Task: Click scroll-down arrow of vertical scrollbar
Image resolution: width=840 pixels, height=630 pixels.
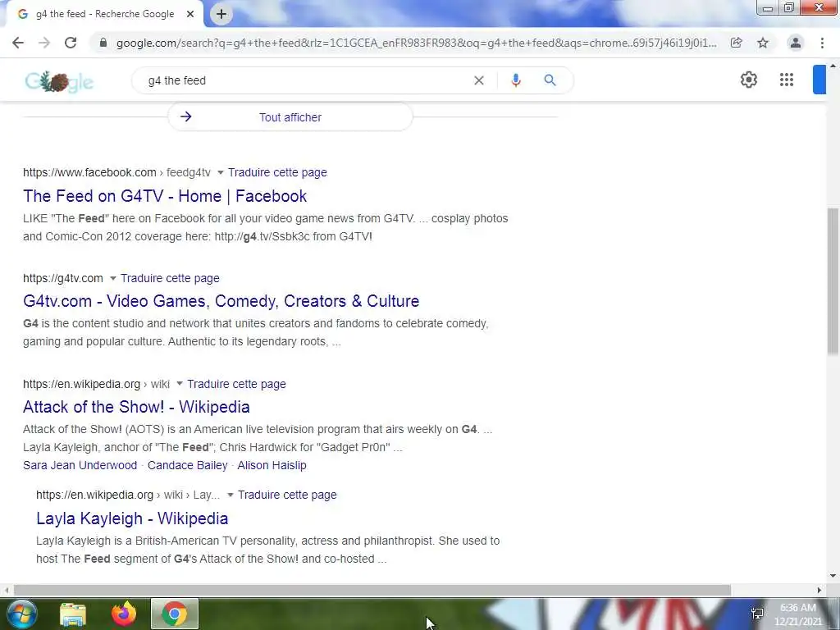Action: 833,576
